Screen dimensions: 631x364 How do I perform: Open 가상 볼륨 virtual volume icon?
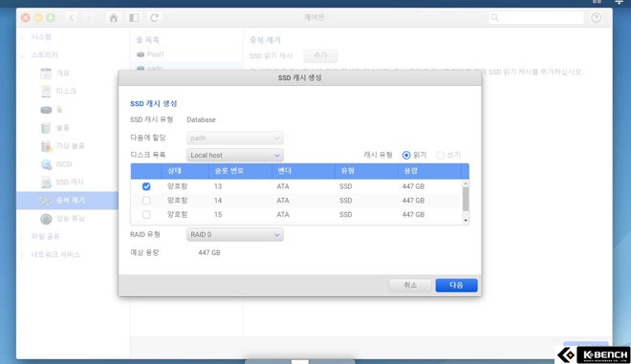(46, 146)
